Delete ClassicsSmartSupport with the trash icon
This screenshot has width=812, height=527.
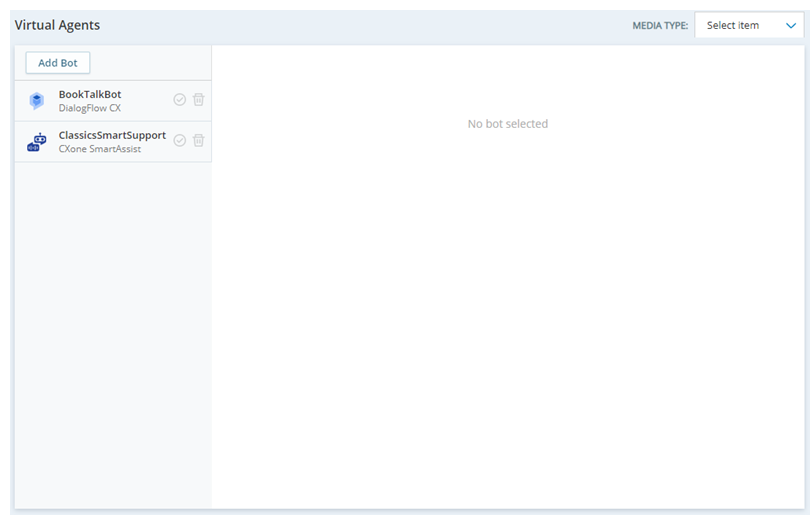point(198,140)
